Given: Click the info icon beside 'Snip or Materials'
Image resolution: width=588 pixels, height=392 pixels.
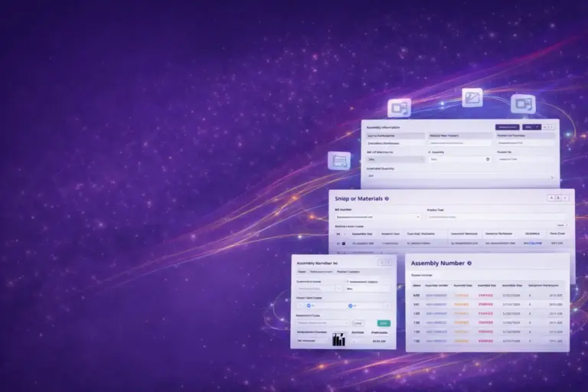Looking at the screenshot, I should coord(387,198).
